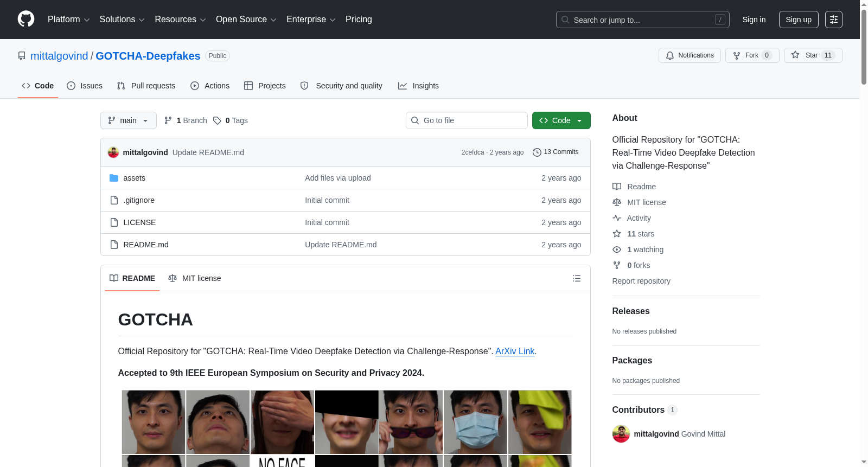Open the Issues tab
868x467 pixels.
pos(85,86)
